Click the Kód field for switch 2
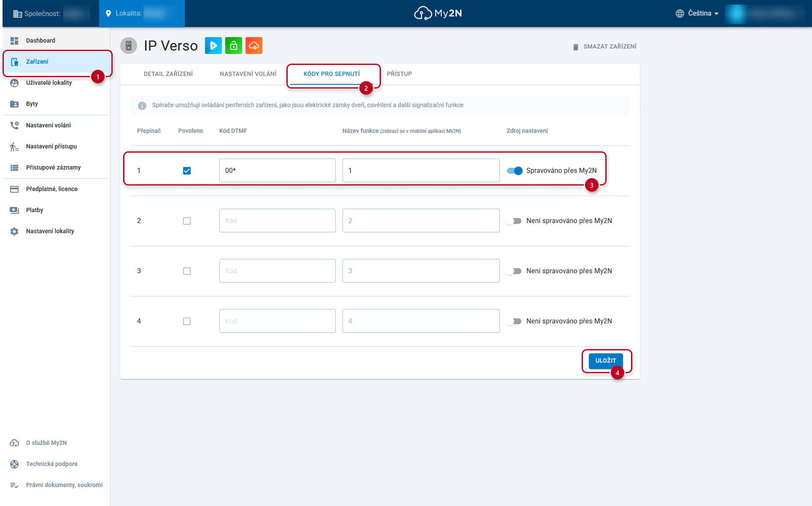Viewport: 812px width, 506px height. tap(278, 221)
